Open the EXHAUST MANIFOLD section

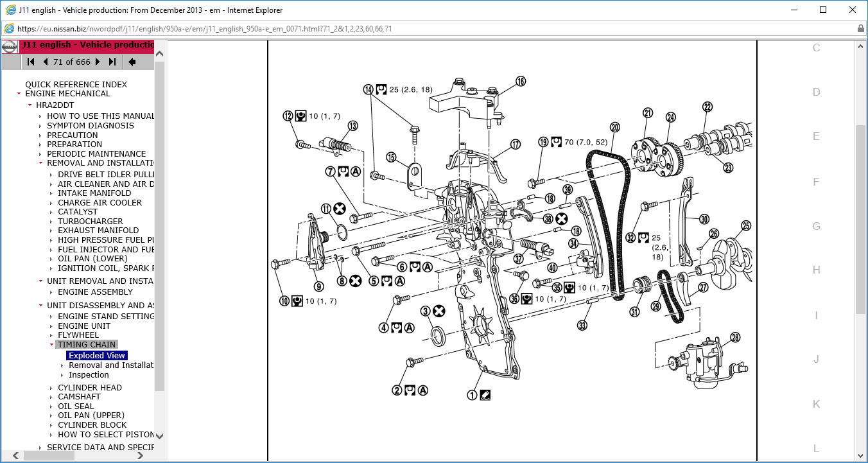(98, 231)
